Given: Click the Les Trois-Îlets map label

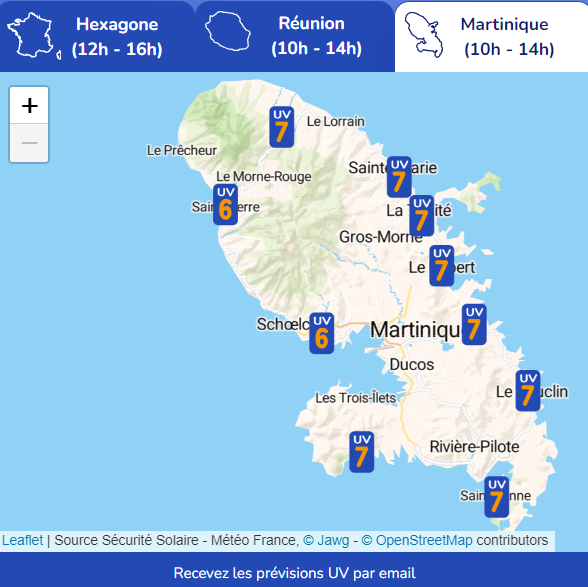Looking at the screenshot, I should [356, 398].
